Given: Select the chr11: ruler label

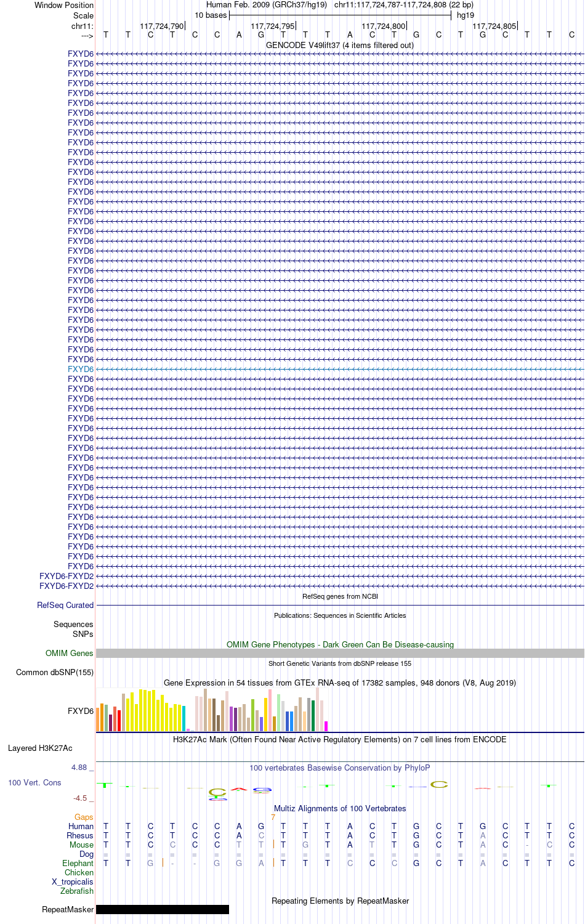Looking at the screenshot, I should pos(83,26).
